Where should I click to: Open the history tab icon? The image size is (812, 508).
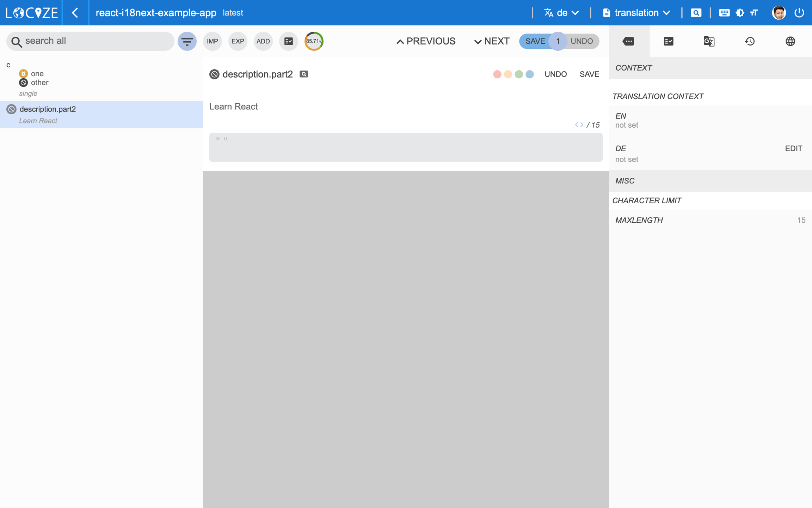point(750,41)
